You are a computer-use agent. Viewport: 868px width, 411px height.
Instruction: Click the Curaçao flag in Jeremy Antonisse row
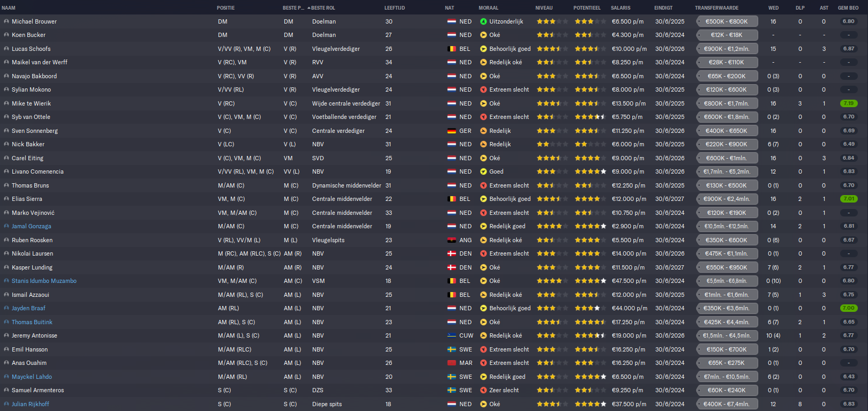[x=451, y=335]
